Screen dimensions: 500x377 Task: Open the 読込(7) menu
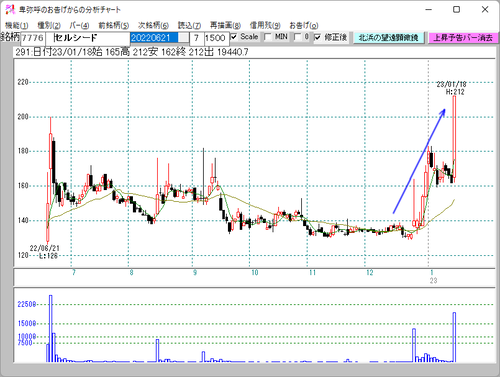189,25
